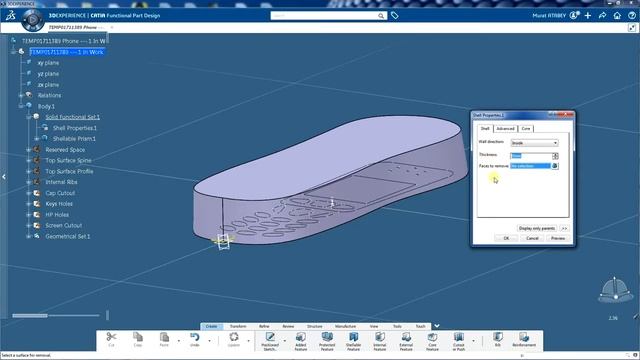The image size is (640, 360).
Task: Click the Cut tool icon
Action: tap(111, 337)
